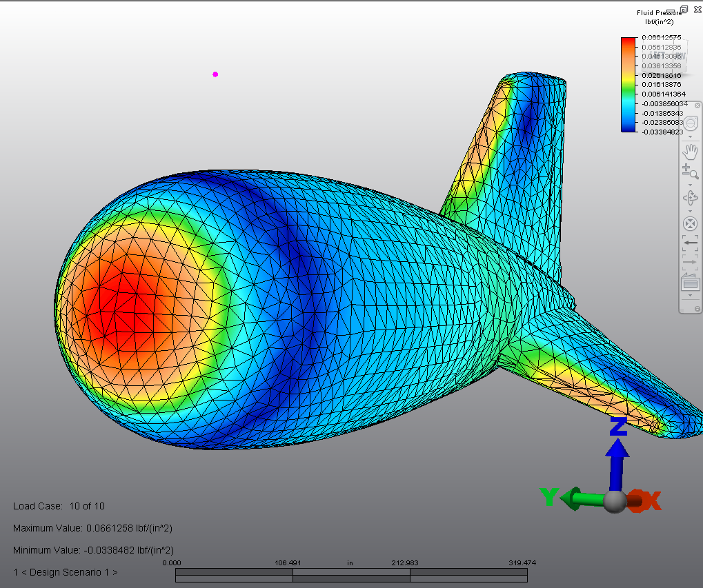Click the Fluid Pressure color legend bar
Image resolution: width=703 pixels, height=588 pixels.
(628, 84)
